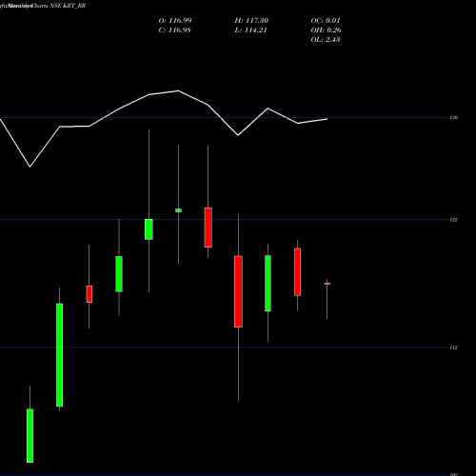Viewport: 476px width, 476px height.
Task: Select the largest red candlestick body
Action: [238, 291]
